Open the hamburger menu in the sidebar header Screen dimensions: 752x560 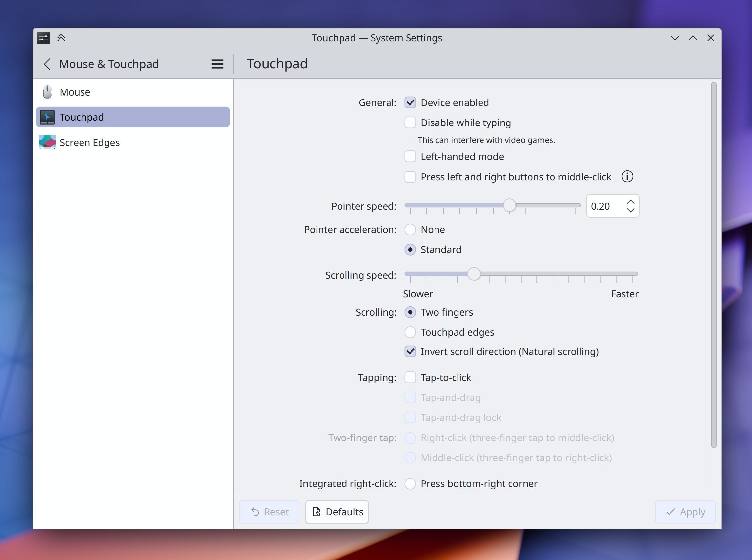click(218, 64)
